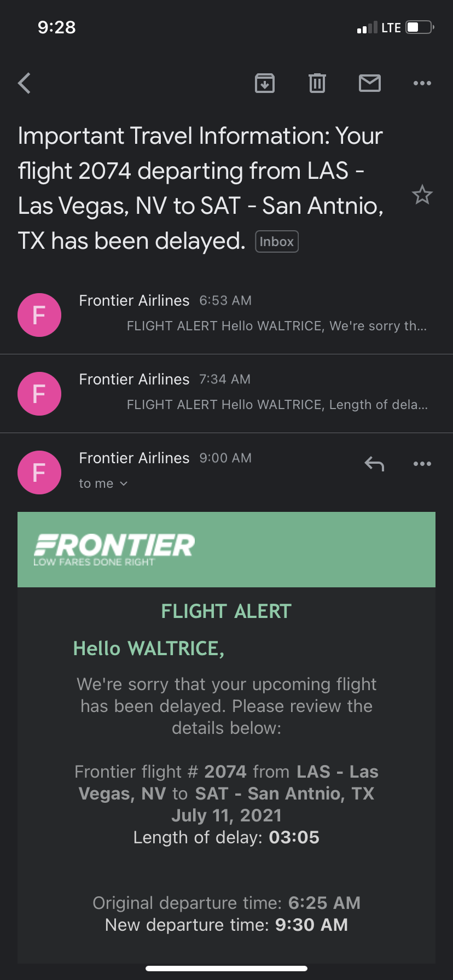Open the top-right conversation options menu
The height and width of the screenshot is (980, 453).
(422, 83)
